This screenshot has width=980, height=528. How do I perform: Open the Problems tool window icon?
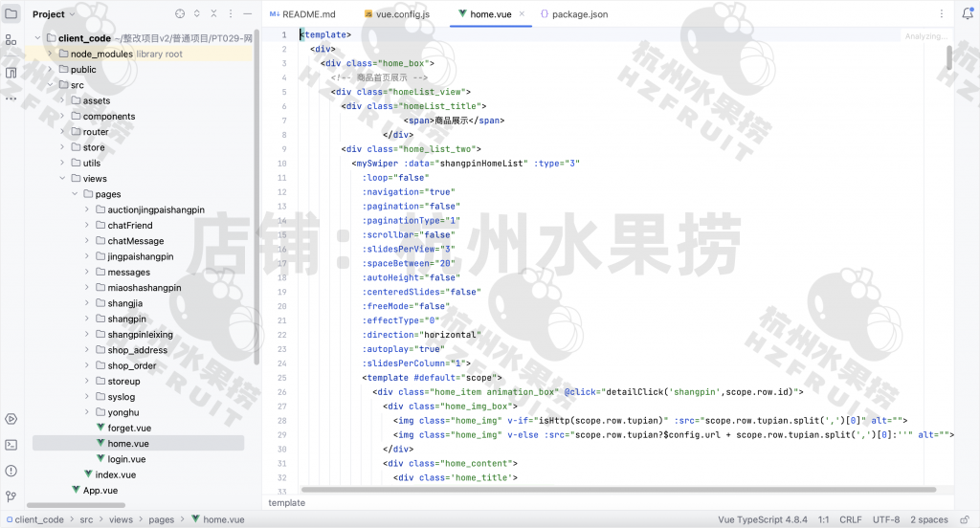pyautogui.click(x=11, y=471)
